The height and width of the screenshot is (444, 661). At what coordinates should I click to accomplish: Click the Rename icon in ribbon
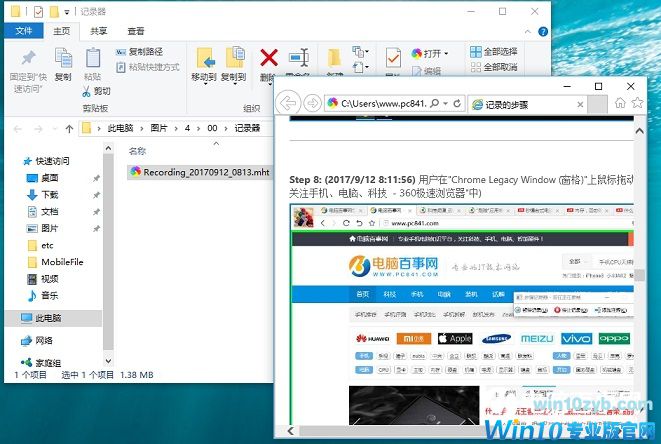(299, 57)
